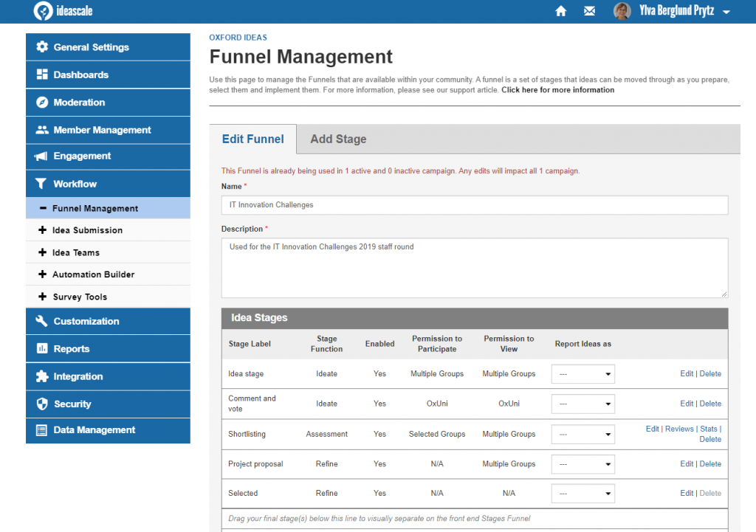This screenshot has height=532, width=756.
Task: Click the funnel Name input field
Action: point(474,205)
